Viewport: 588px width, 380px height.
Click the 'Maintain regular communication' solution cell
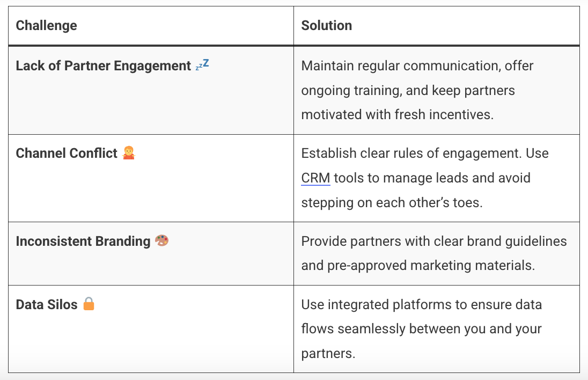[x=436, y=90]
